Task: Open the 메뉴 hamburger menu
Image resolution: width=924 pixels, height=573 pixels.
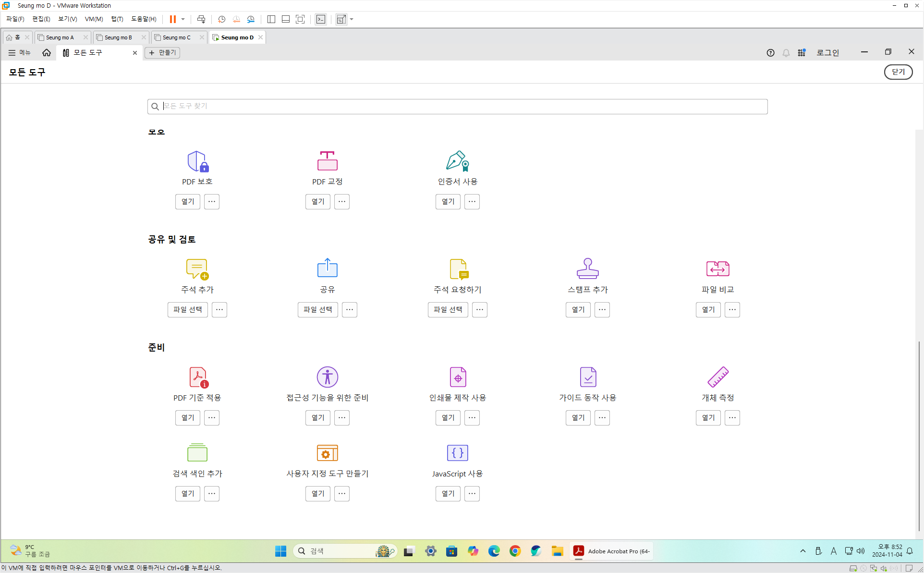Action: 19,52
